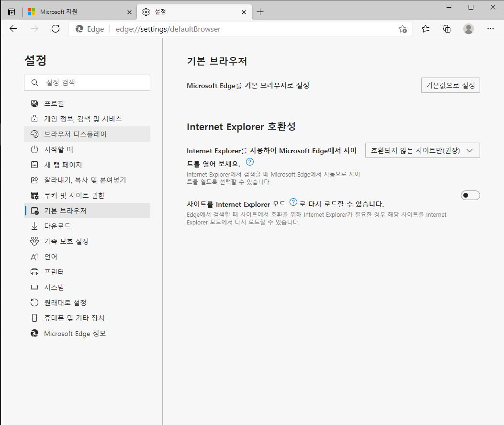Open 시작할 때 settings
This screenshot has width=504, height=425.
point(87,149)
